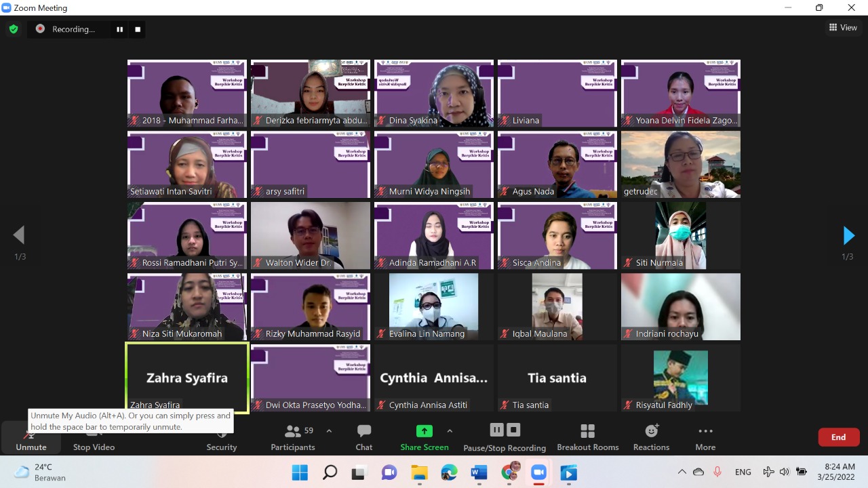Open the More options menu

[705, 437]
